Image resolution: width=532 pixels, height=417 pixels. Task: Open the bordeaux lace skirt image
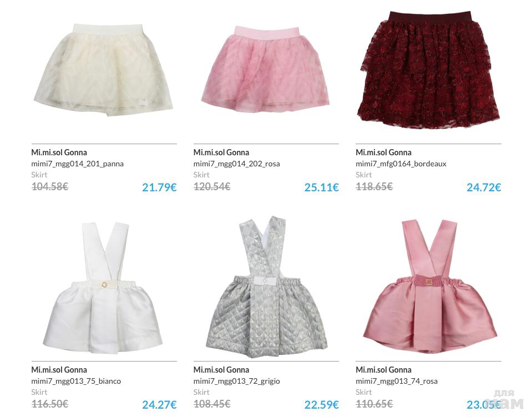pos(428,69)
